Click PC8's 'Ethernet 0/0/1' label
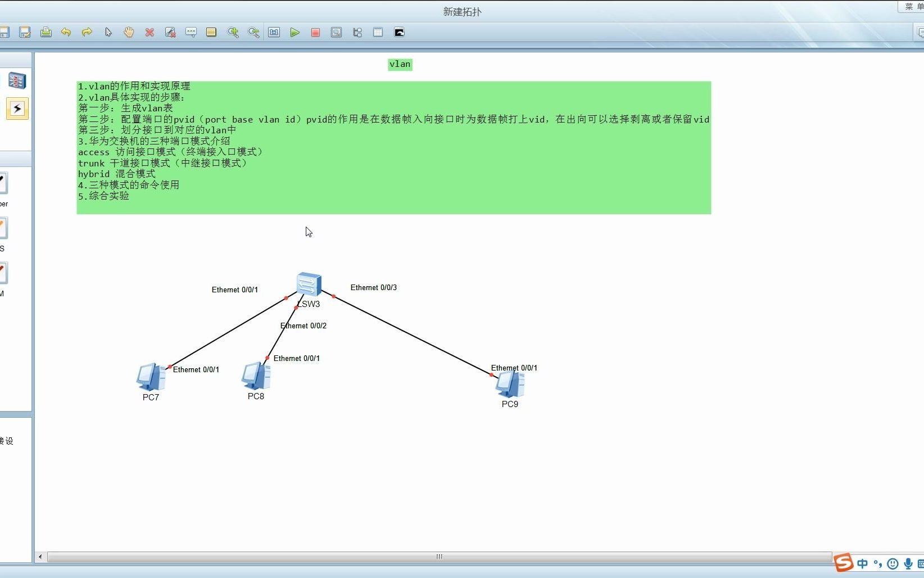The height and width of the screenshot is (578, 924). [297, 358]
